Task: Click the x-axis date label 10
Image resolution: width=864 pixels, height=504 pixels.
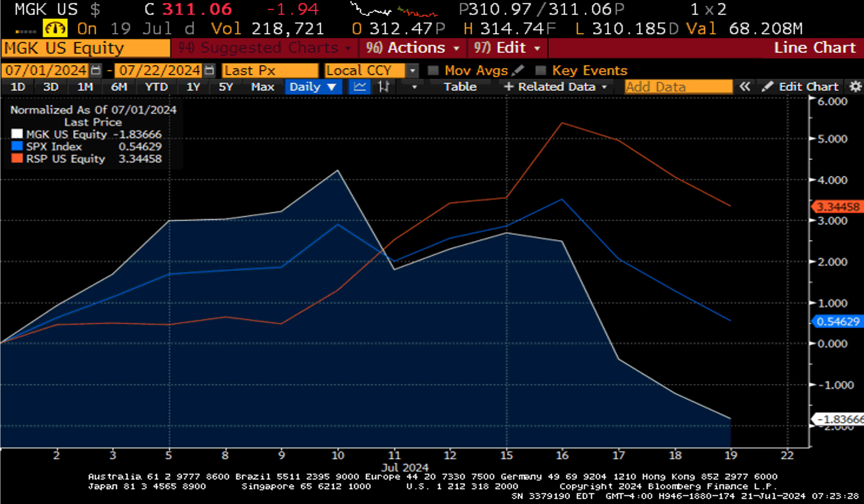Action: click(x=338, y=455)
